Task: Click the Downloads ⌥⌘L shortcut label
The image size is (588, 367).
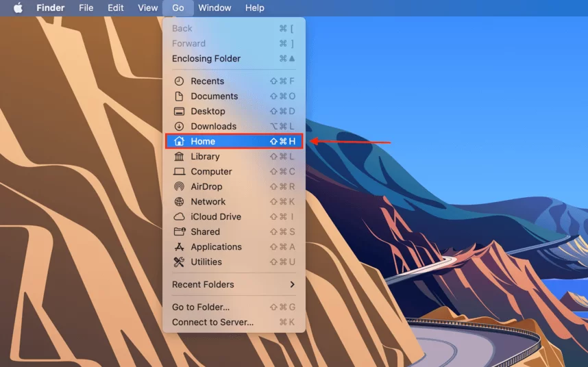Action: 283,126
